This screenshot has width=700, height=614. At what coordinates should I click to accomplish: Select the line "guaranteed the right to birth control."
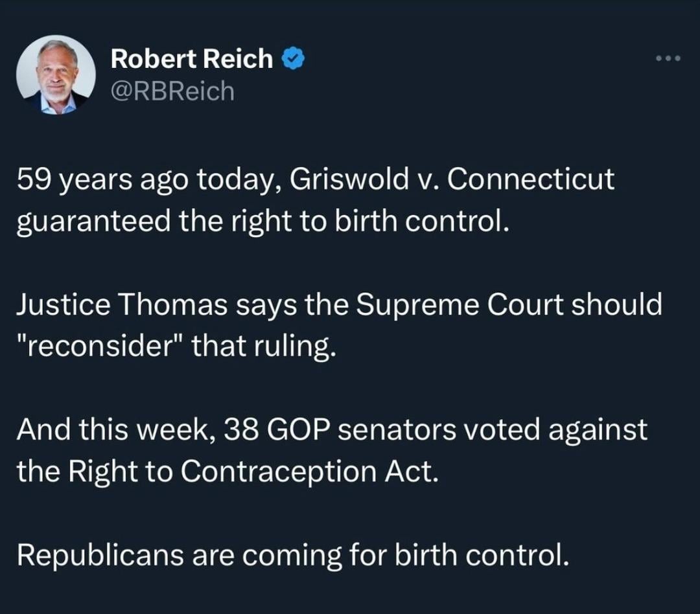[263, 222]
